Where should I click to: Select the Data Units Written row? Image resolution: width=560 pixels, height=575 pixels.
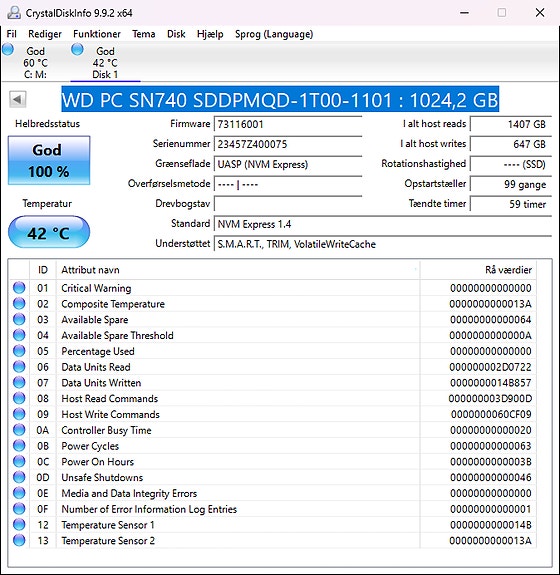click(272, 382)
